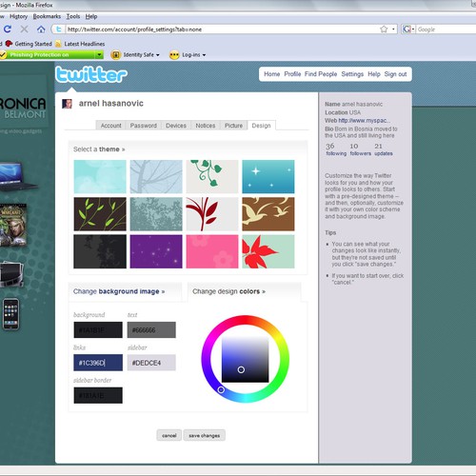Open the Tools menu

click(x=73, y=16)
